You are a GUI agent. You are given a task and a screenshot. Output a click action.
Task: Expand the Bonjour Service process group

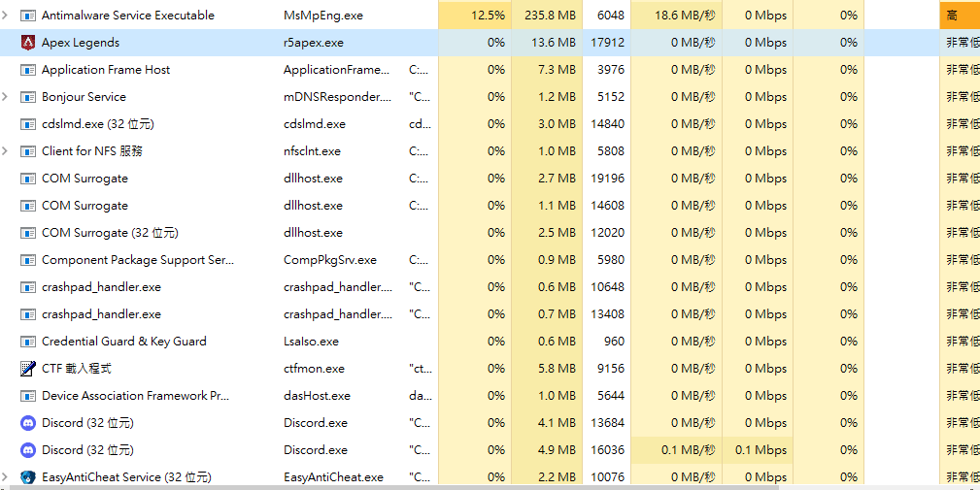[x=5, y=97]
